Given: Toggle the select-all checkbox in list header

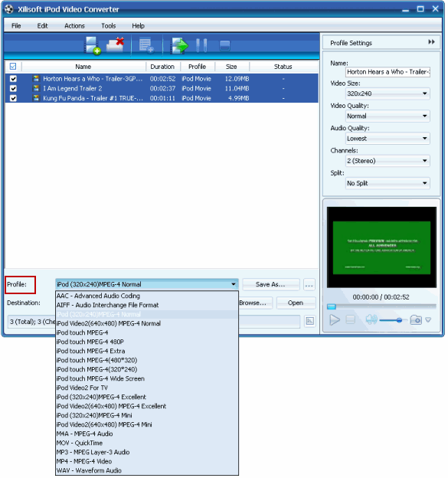Looking at the screenshot, I should (13, 66).
